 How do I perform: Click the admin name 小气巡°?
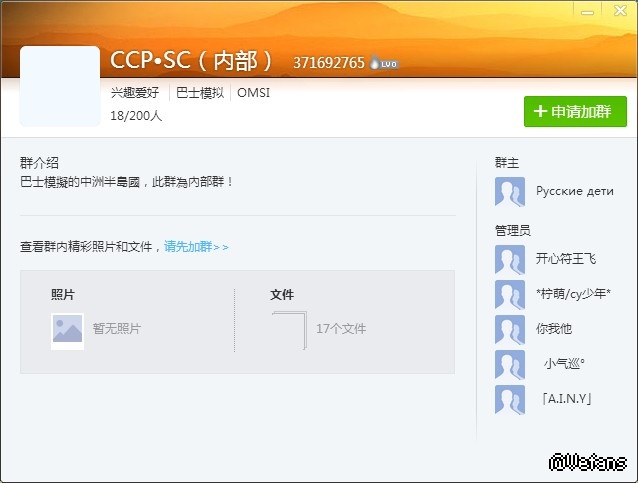(564, 363)
